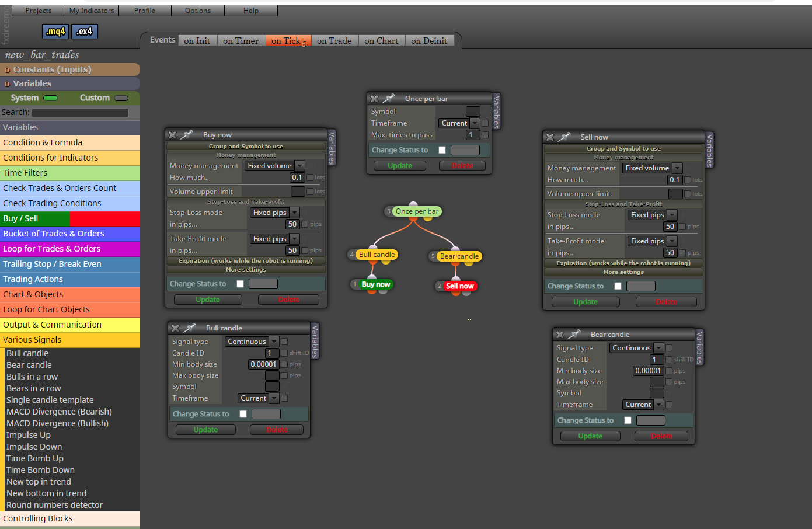This screenshot has width=812, height=529.
Task: Open Bear candle Signal type dropdown
Action: click(636, 348)
